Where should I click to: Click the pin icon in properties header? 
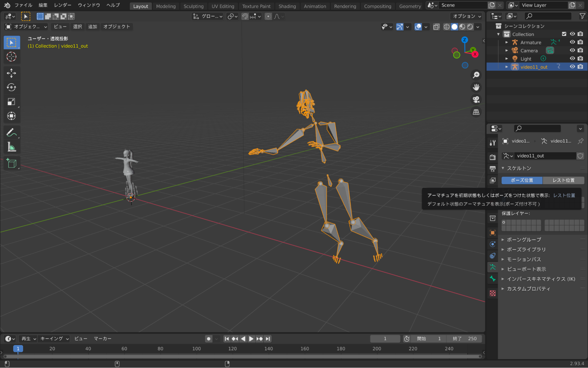pyautogui.click(x=580, y=141)
